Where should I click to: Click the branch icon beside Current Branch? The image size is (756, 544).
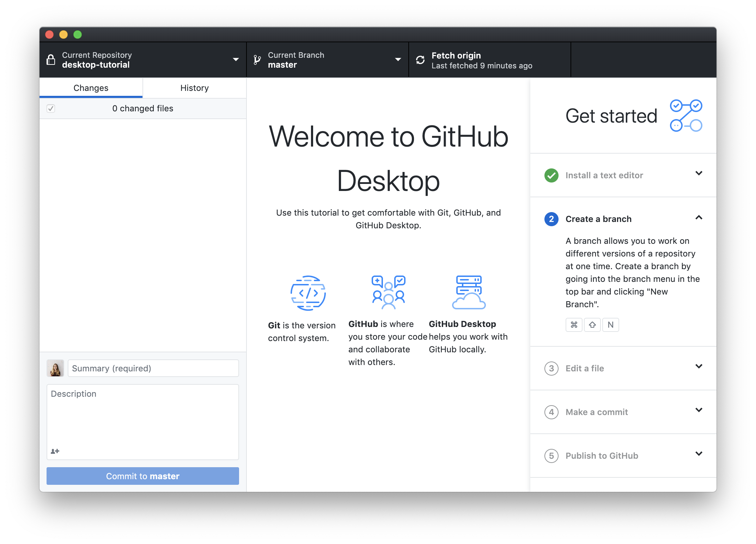[x=257, y=60]
